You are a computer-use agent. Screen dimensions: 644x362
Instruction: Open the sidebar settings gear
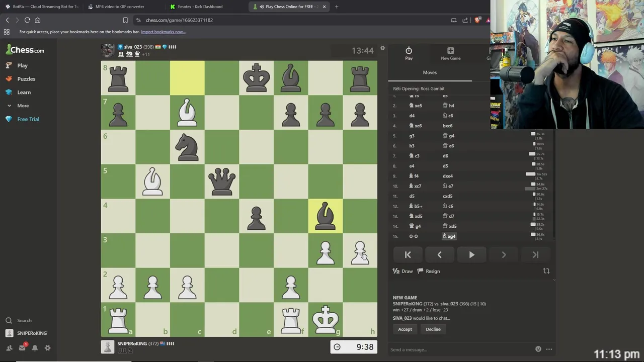(x=47, y=348)
